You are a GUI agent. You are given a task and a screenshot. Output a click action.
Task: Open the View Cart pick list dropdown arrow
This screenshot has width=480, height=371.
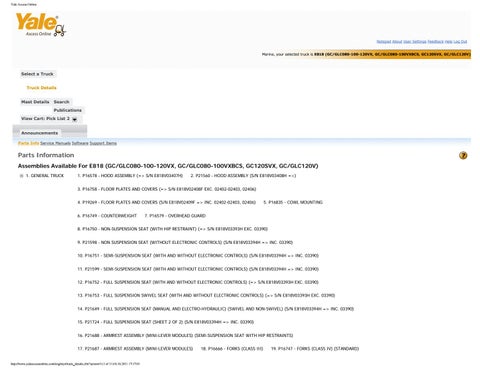coord(75,119)
